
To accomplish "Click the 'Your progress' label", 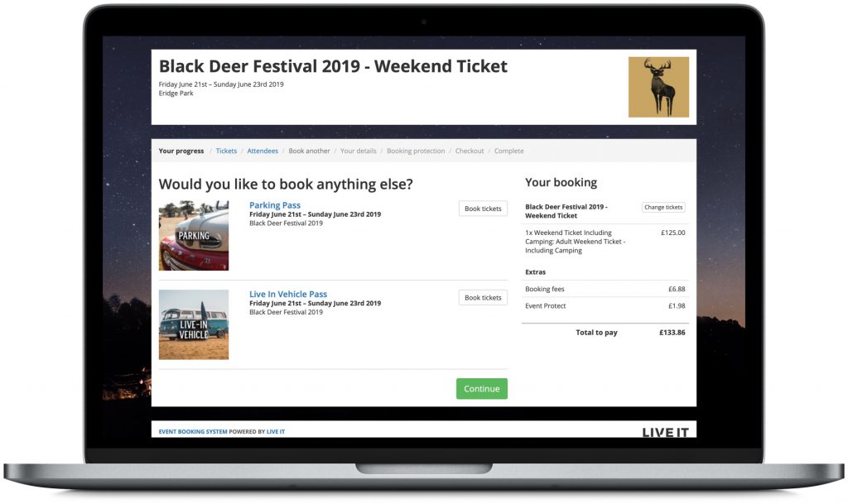I will coord(181,151).
